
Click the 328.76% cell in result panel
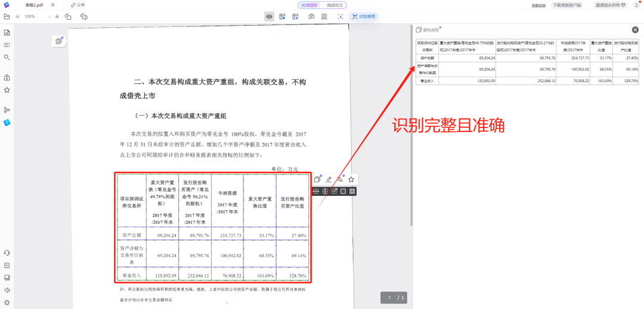click(626, 81)
